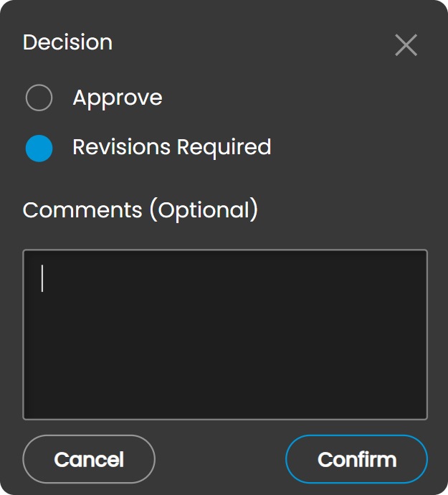
Task: Place the cursor in the optional comments area
Action: (225, 334)
